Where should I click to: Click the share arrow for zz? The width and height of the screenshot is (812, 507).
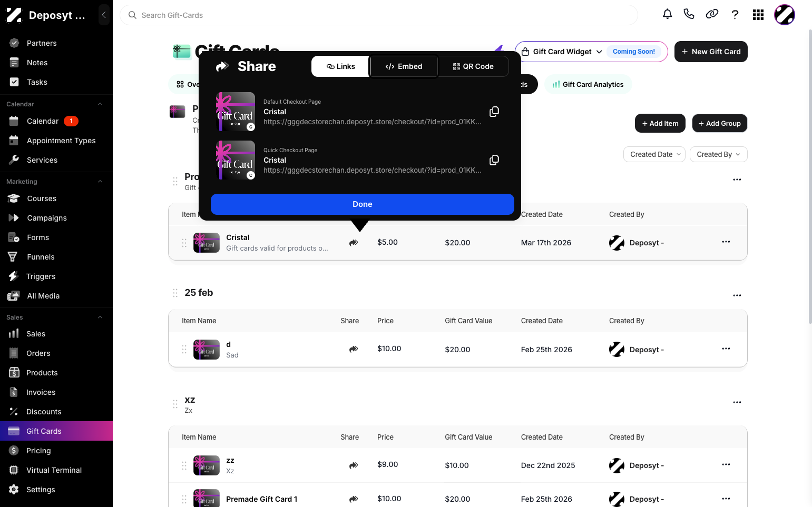click(354, 465)
